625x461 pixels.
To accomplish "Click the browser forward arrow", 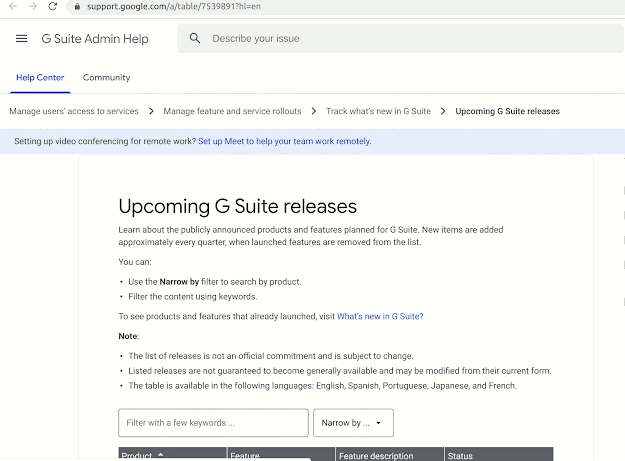I will 33,6.
